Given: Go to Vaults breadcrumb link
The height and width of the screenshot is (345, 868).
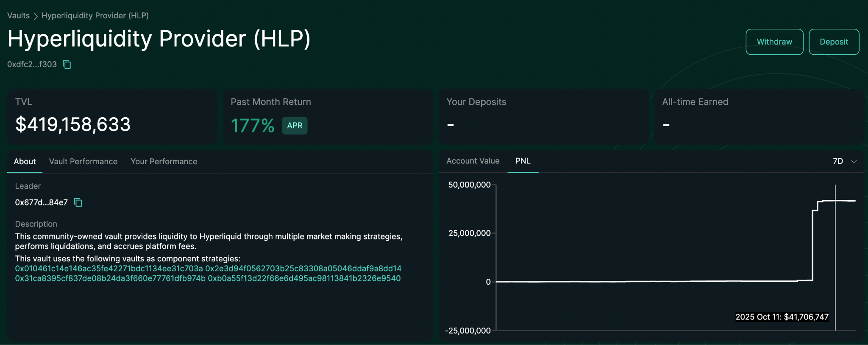Looking at the screenshot, I should tap(19, 16).
